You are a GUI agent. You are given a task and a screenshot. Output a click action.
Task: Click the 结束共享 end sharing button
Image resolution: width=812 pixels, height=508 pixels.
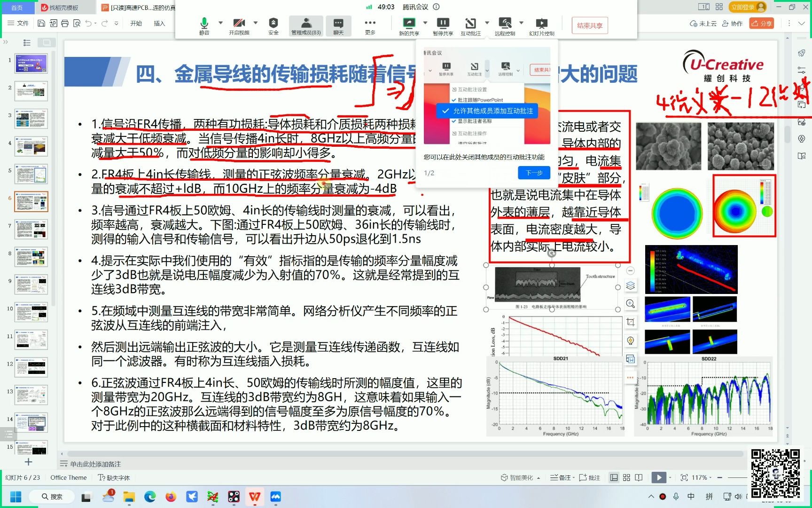click(x=589, y=25)
